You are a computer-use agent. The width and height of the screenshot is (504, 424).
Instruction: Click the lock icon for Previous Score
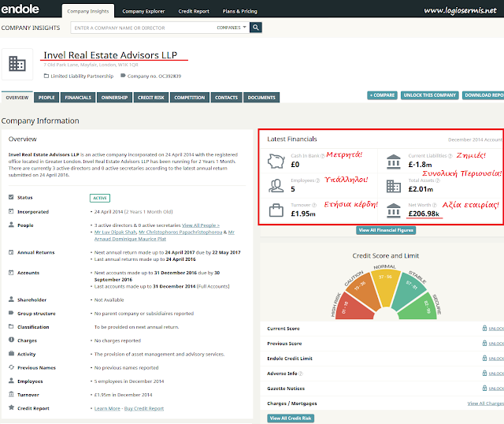tap(484, 344)
